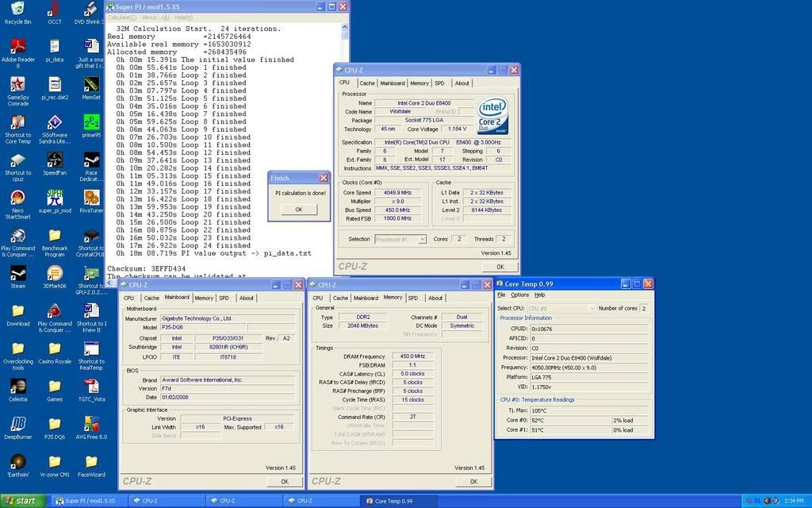The height and width of the screenshot is (508, 812).
Task: Open Memory tab in the CPU-Z processor window
Action: [419, 83]
